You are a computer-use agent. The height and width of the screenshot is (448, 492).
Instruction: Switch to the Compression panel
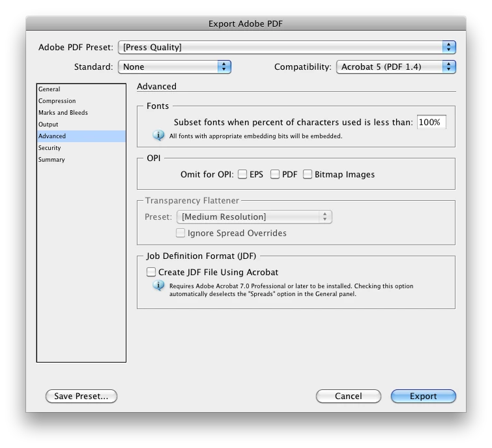pyautogui.click(x=81, y=101)
